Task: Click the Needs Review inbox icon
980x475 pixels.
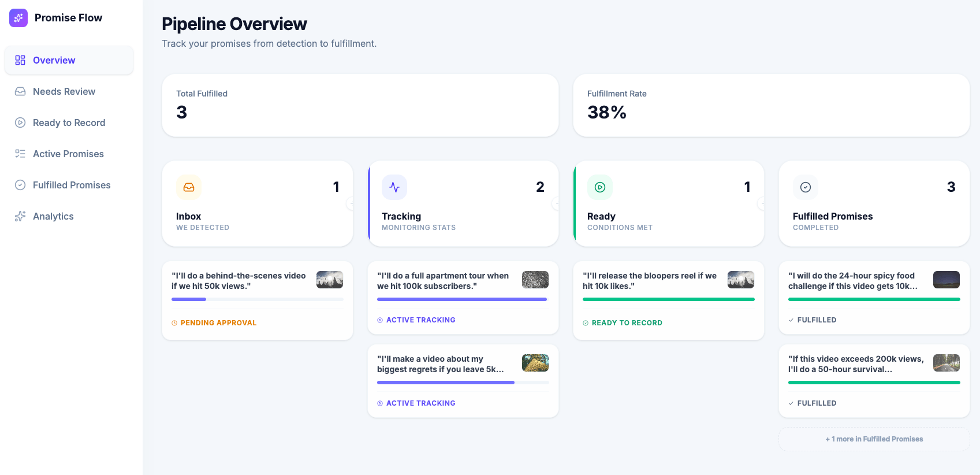Action: tap(20, 91)
